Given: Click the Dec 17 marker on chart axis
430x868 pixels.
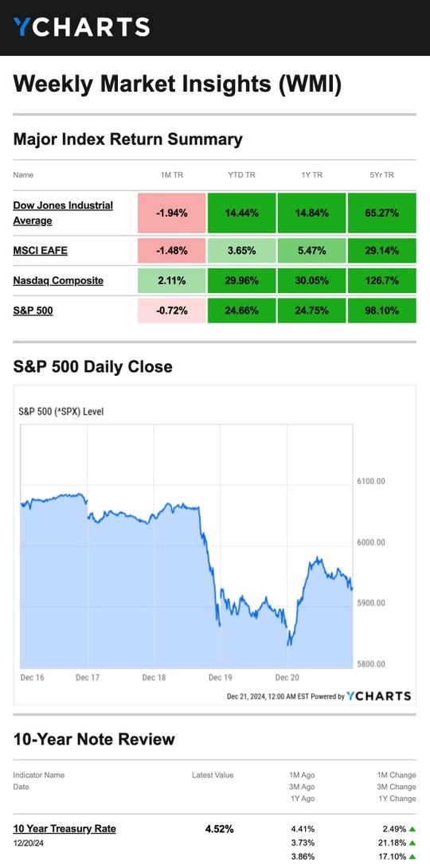Looking at the screenshot, I should pos(88,678).
